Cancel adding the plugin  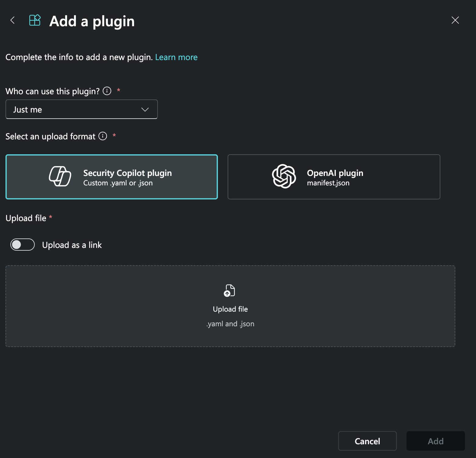[x=367, y=441]
